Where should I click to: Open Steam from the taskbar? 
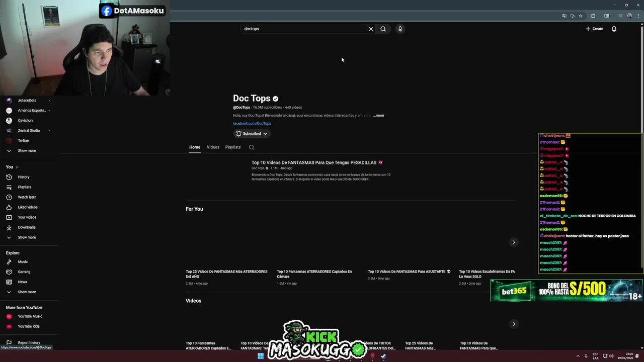[383, 356]
